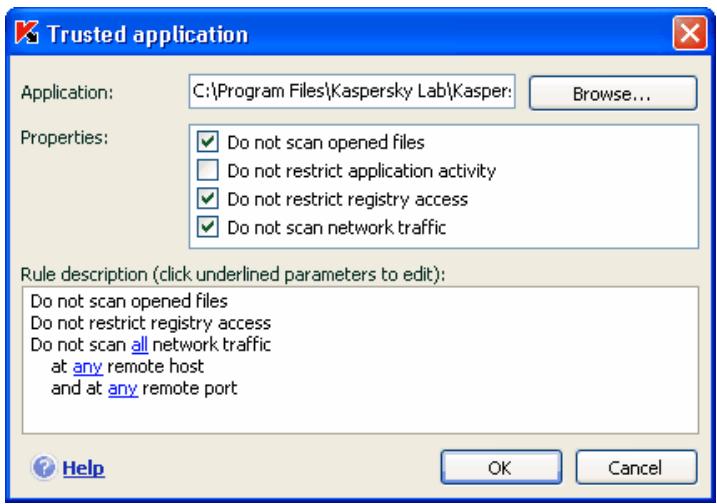Screen dimensions: 717x504
Task: Edit the 'any' remote host parameter
Action: coord(87,367)
